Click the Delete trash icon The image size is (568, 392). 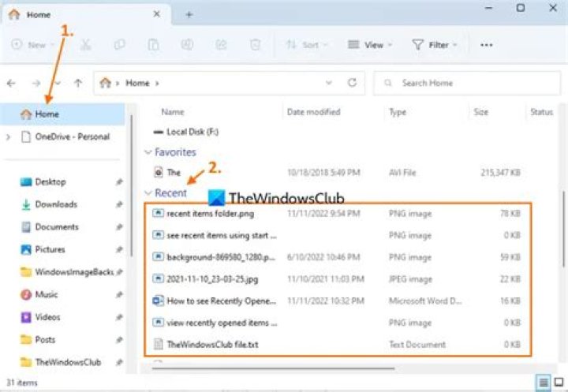(256, 44)
